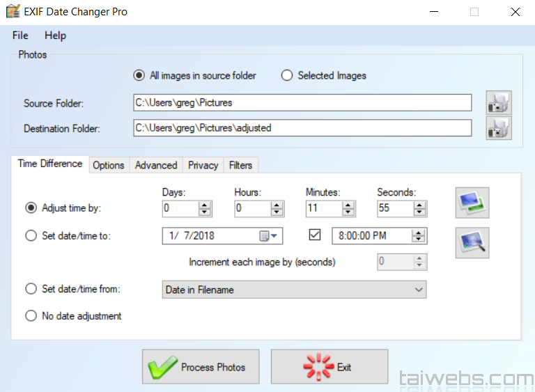Open the File menu
The height and width of the screenshot is (392, 535).
pos(20,36)
